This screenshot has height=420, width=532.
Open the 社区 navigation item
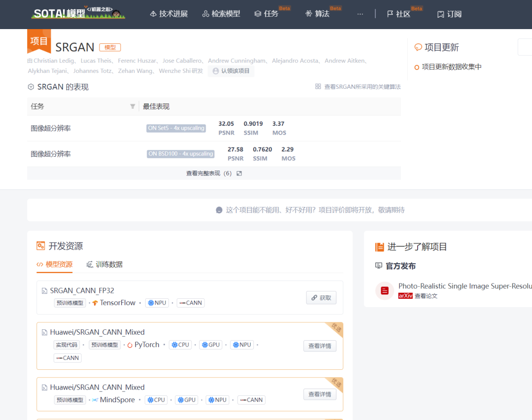[399, 14]
